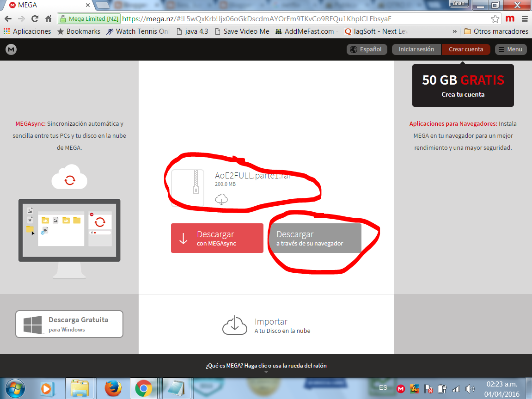Open the Windows Start menu
This screenshot has height=399, width=532.
pyautogui.click(x=15, y=388)
